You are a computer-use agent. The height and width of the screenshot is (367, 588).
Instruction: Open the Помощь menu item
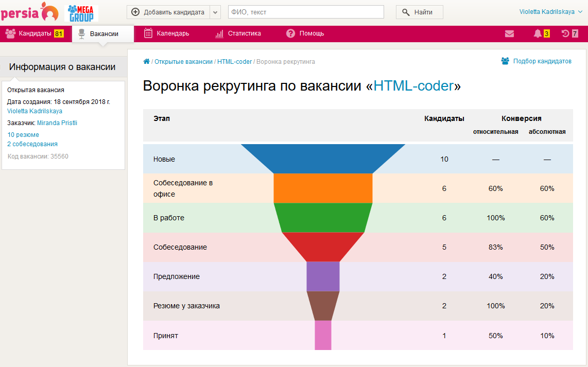[305, 33]
